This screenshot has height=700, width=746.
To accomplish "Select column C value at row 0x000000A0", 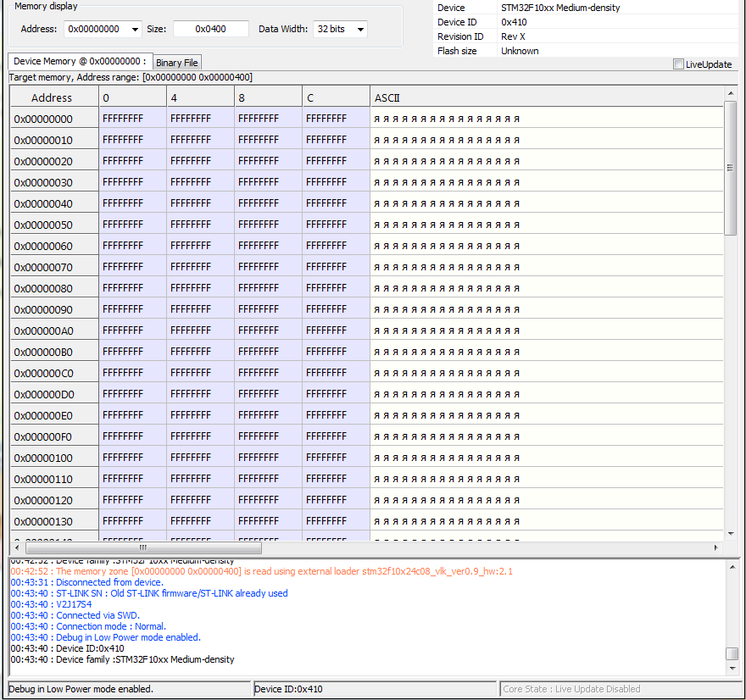I will click(x=336, y=331).
